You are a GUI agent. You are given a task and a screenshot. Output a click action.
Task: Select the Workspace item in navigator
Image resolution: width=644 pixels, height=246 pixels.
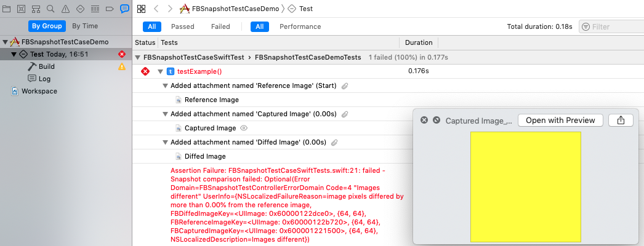click(39, 91)
